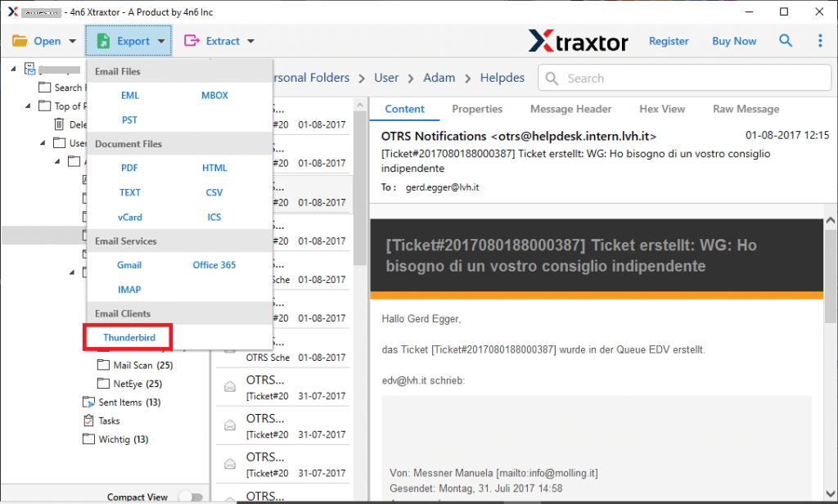Click the Buy Now link
The height and width of the screenshot is (504, 838).
(x=734, y=40)
